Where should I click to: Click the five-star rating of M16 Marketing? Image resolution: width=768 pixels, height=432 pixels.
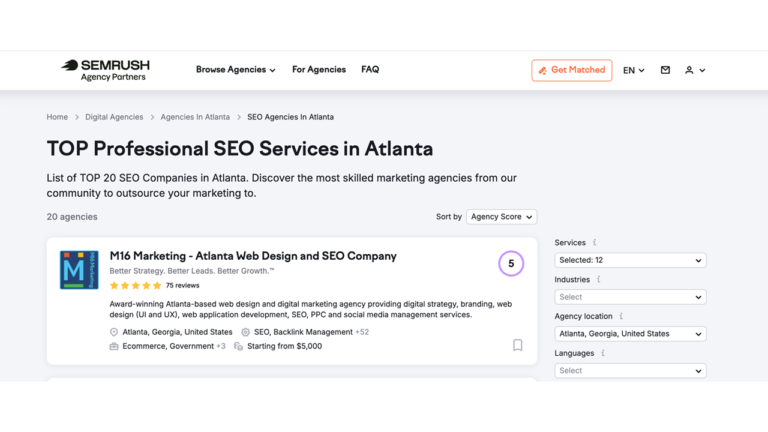tap(135, 286)
